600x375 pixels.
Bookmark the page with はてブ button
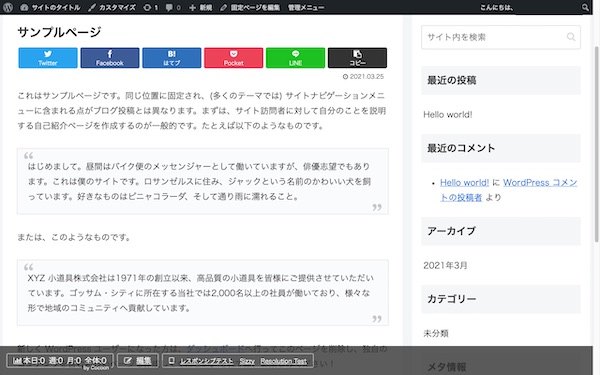[x=172, y=58]
